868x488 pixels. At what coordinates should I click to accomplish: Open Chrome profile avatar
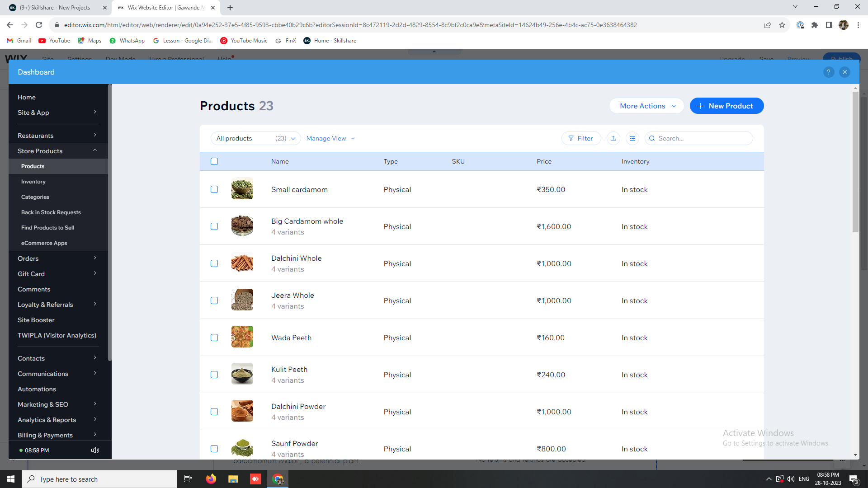844,25
